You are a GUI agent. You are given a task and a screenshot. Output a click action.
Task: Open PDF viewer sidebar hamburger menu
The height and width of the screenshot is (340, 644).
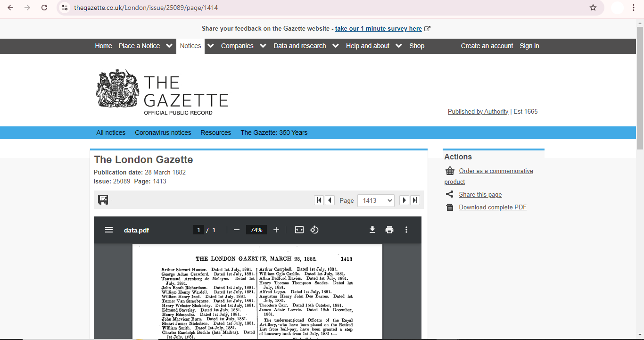(x=109, y=230)
